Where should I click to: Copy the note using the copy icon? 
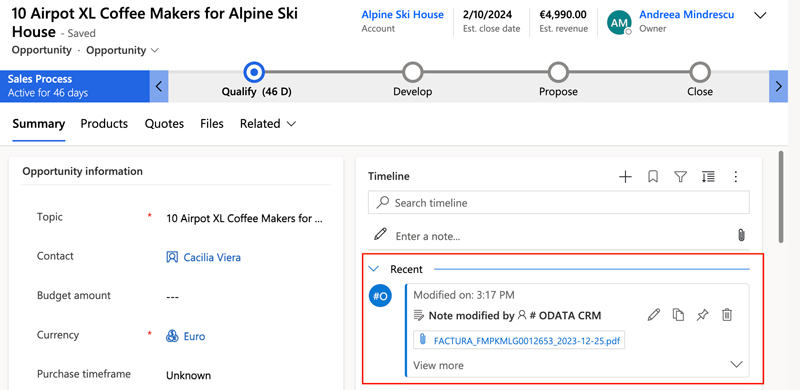[678, 315]
